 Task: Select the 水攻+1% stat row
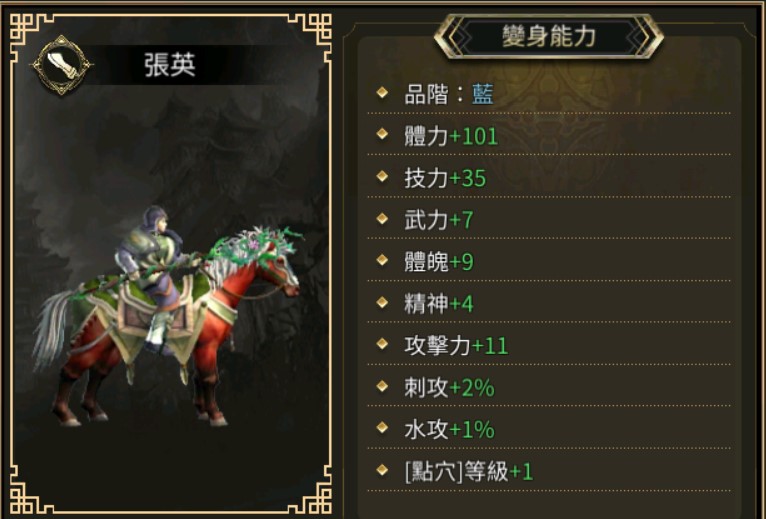pos(549,430)
